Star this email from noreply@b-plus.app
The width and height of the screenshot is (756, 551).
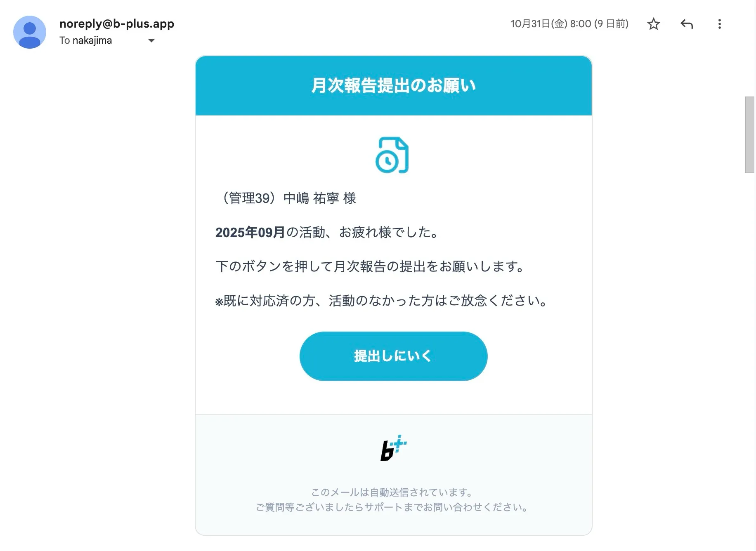653,24
